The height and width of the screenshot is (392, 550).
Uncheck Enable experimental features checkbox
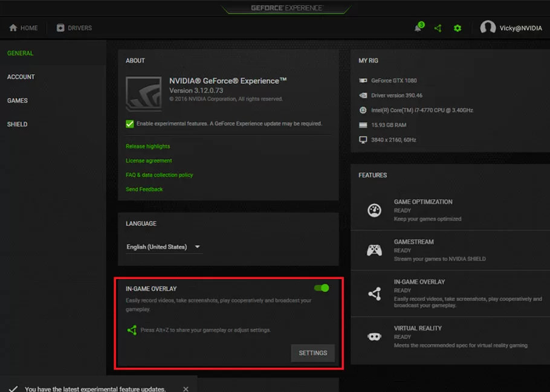[x=130, y=124]
